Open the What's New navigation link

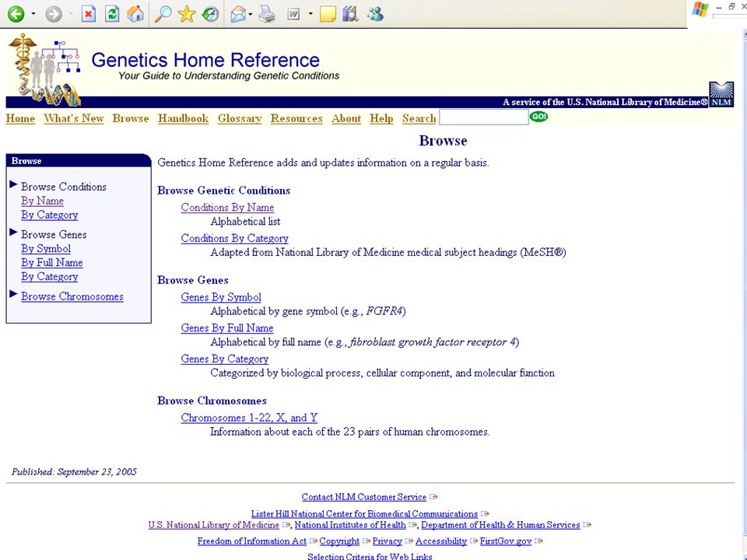click(x=74, y=118)
